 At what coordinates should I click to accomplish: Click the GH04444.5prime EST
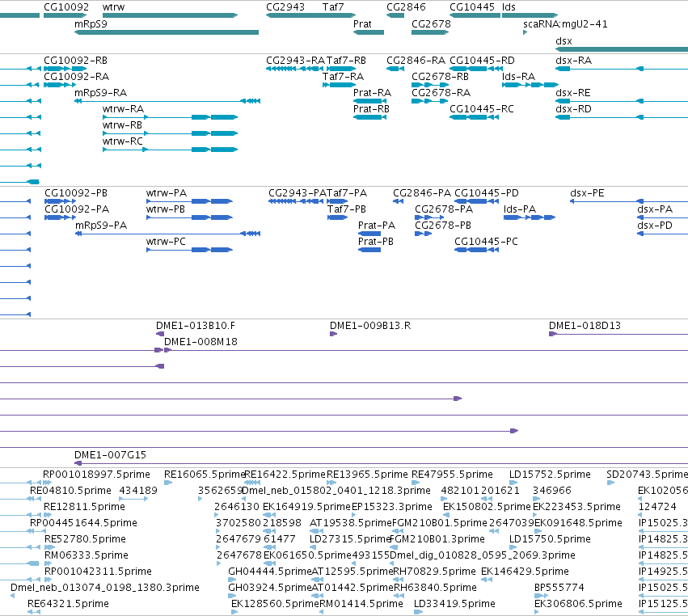[233, 580]
